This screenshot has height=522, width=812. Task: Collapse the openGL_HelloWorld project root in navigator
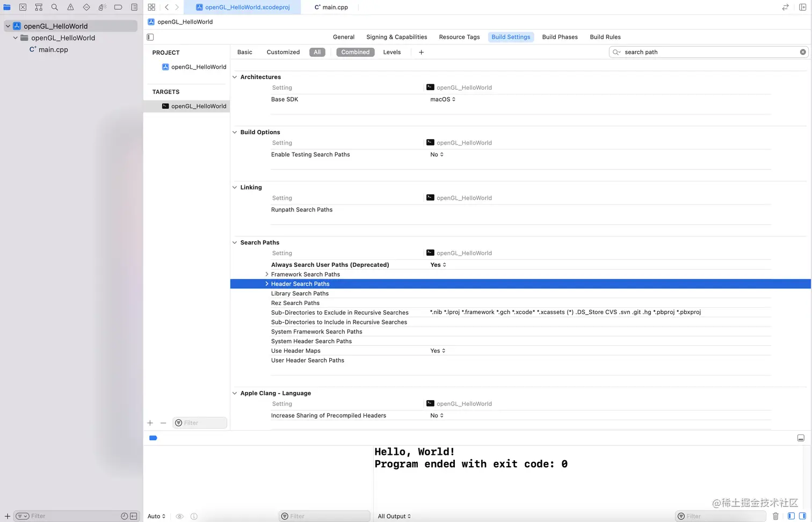8,26
